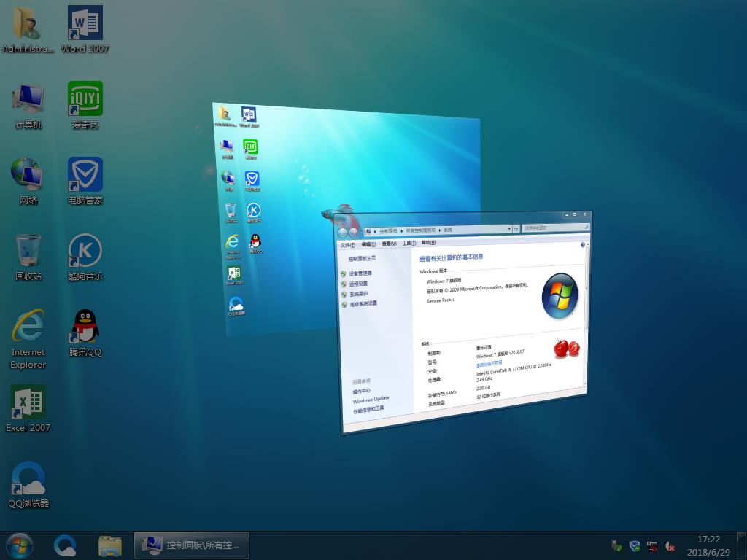Open iQiyi (爱奇艺) from the desktop

pos(85,98)
